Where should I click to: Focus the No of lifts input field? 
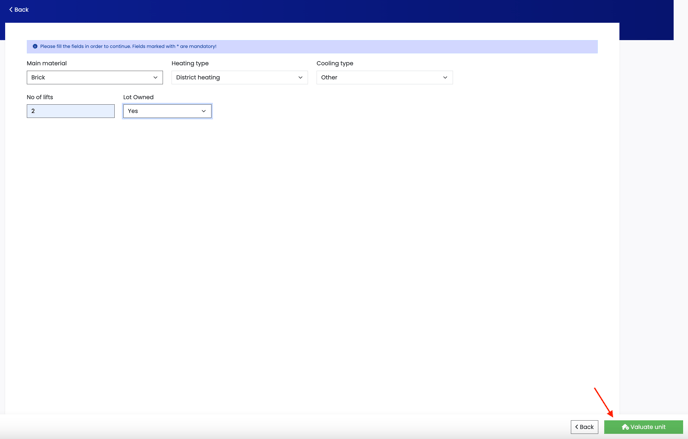[70, 111]
